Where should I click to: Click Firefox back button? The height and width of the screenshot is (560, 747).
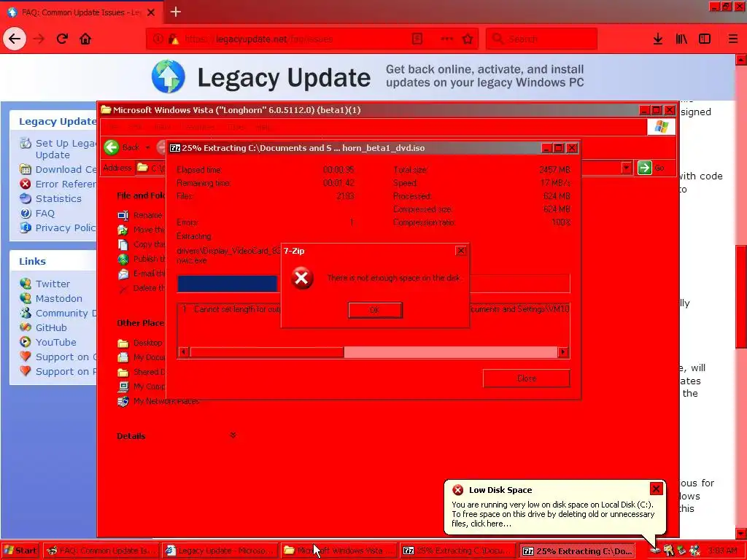[x=15, y=39]
